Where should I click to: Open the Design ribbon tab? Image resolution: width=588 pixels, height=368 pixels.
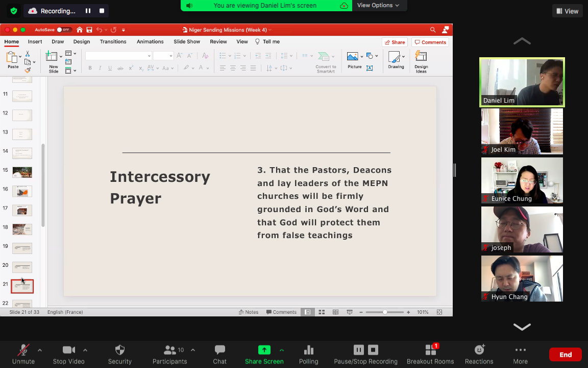click(x=81, y=42)
